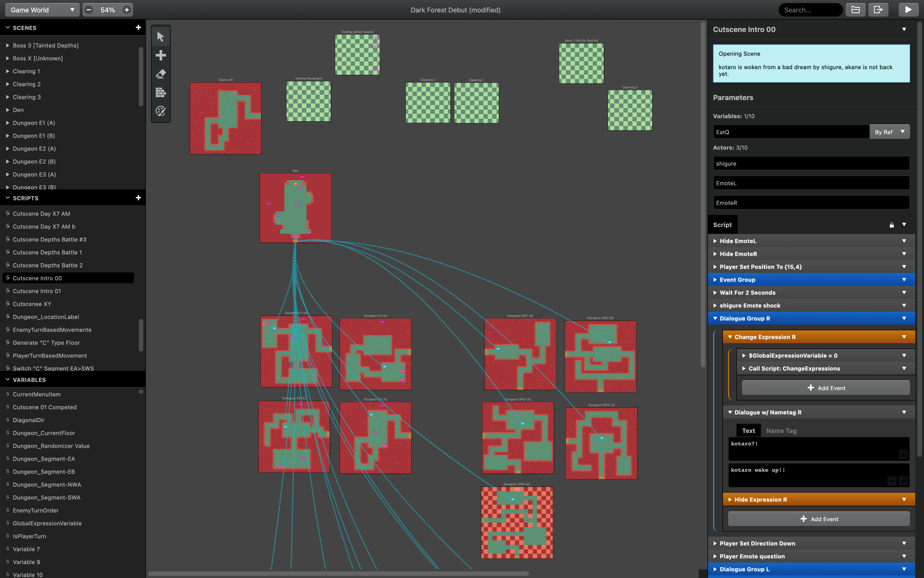Click the zoom in plus button

pos(127,10)
